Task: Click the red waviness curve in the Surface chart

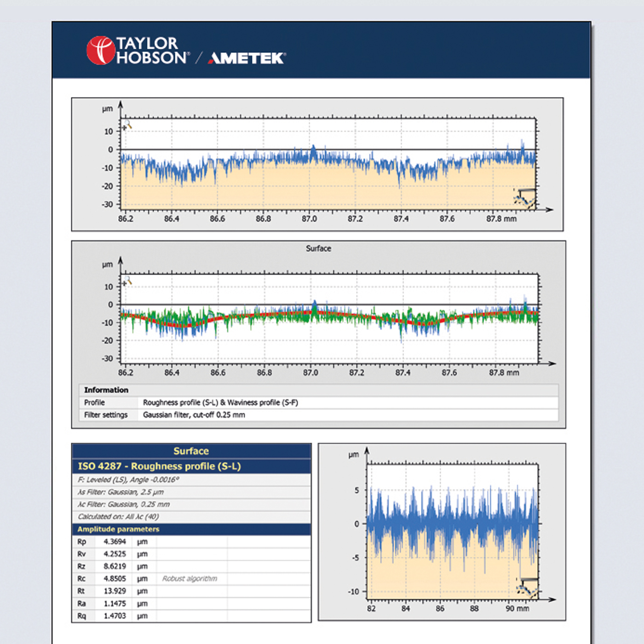Action: coord(184,325)
